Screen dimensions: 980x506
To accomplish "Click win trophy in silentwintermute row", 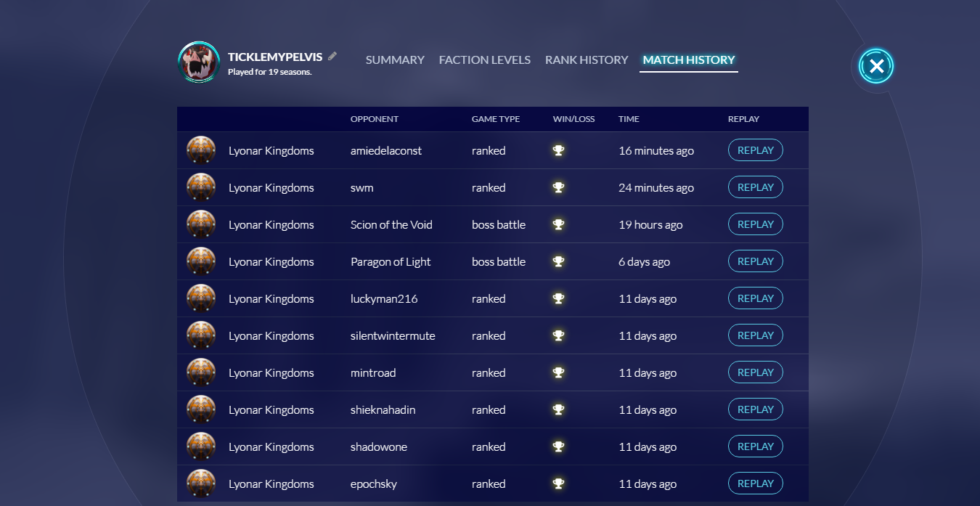I will (558, 335).
